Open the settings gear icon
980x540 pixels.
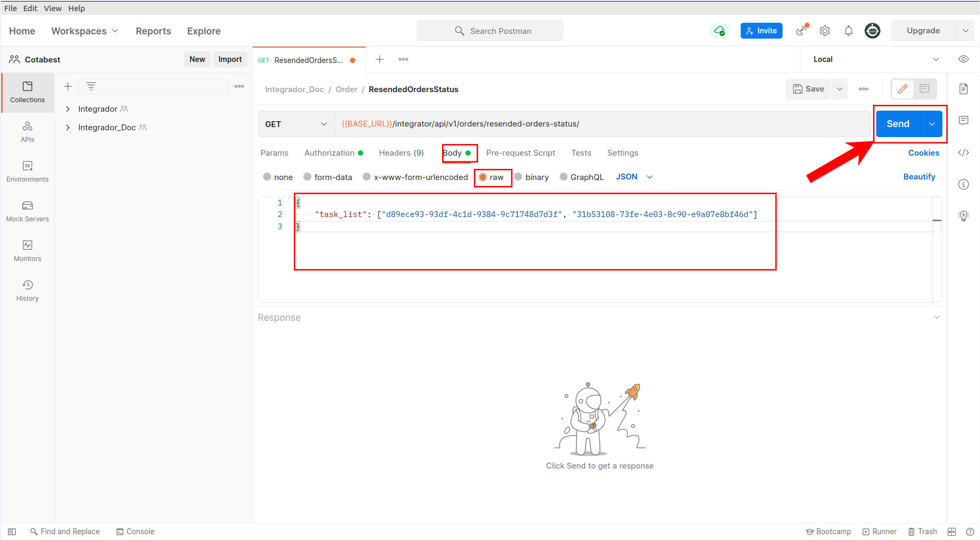[825, 31]
